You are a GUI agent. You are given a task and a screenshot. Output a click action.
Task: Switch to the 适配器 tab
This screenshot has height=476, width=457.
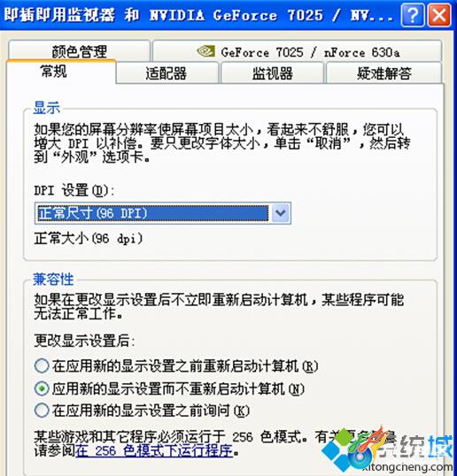click(167, 73)
